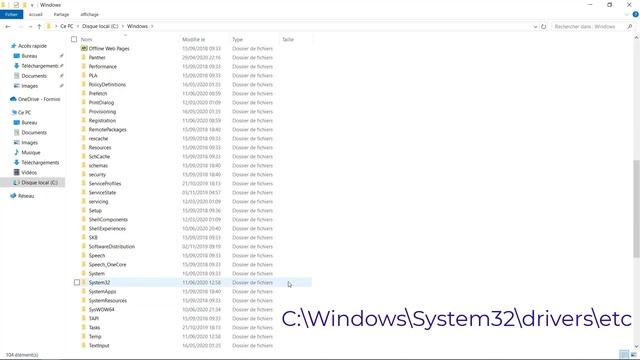Toggle the select-all checkbox in header
The height and width of the screenshot is (360, 640).
click(x=74, y=40)
